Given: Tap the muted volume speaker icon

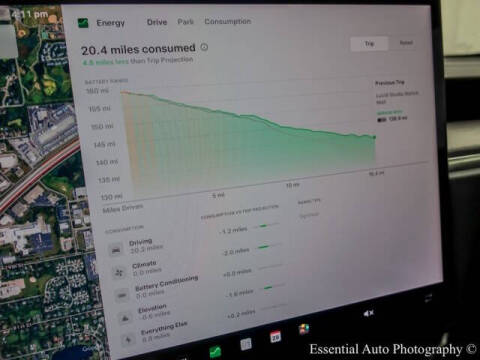Looking at the screenshot, I should (x=369, y=313).
